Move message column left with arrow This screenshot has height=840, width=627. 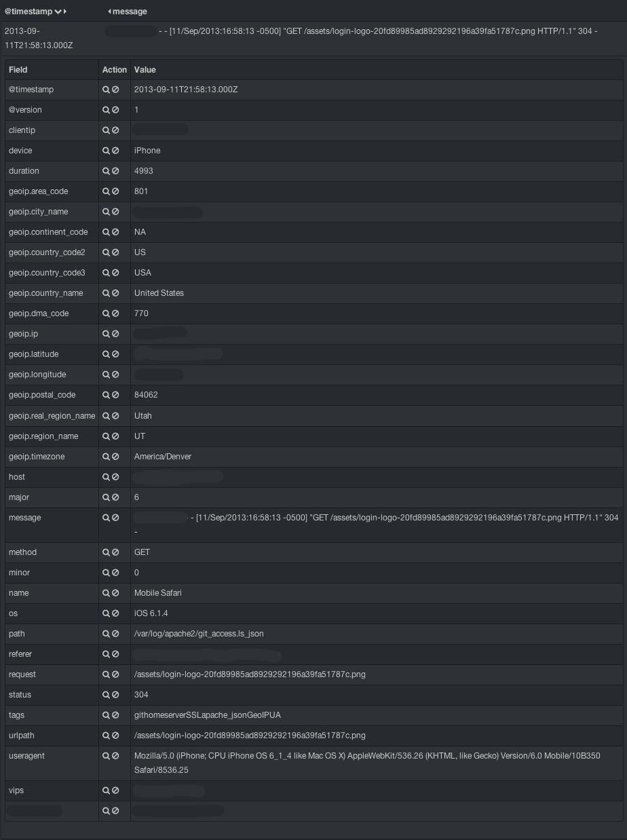coord(109,12)
